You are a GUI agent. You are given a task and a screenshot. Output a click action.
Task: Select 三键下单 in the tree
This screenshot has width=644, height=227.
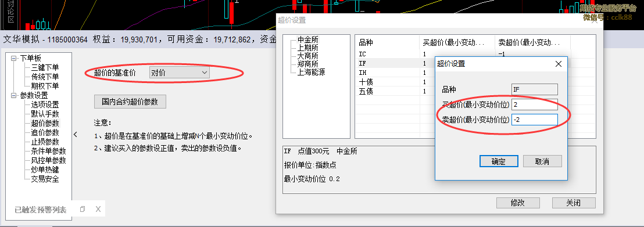point(45,67)
